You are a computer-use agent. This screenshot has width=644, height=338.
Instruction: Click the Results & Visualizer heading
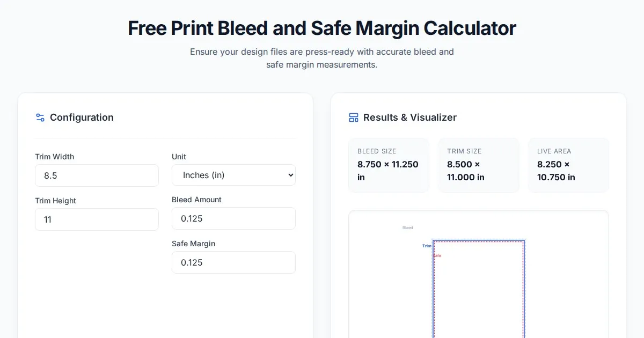pyautogui.click(x=410, y=117)
